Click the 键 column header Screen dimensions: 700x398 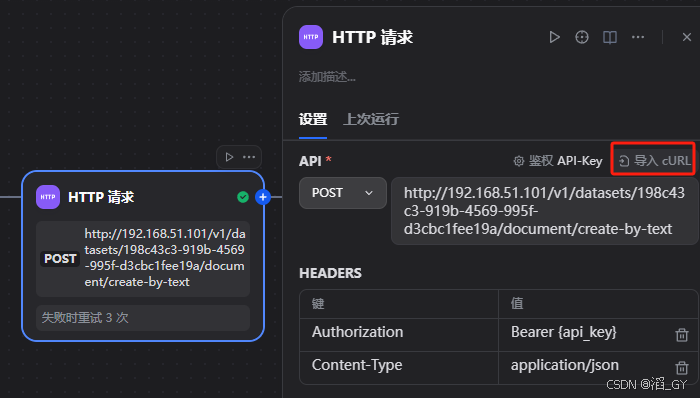click(x=318, y=303)
